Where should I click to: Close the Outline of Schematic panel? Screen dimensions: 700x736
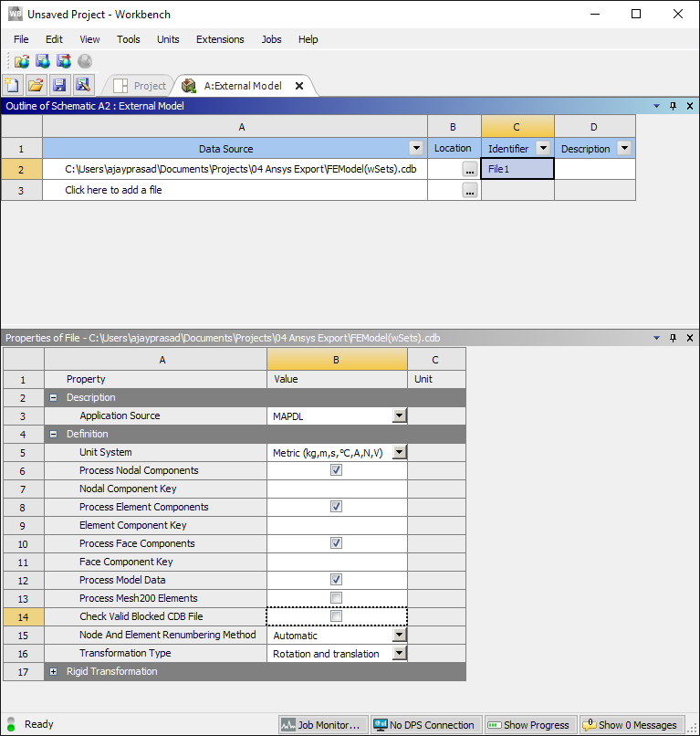690,106
